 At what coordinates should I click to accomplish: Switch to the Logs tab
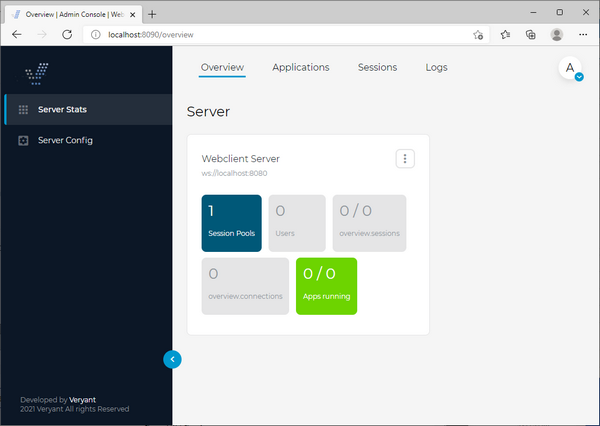436,67
